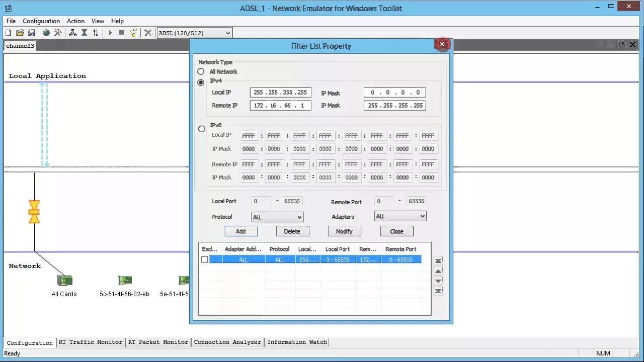Select the IPv4 radio button
This screenshot has height=362, width=644.
tap(201, 82)
